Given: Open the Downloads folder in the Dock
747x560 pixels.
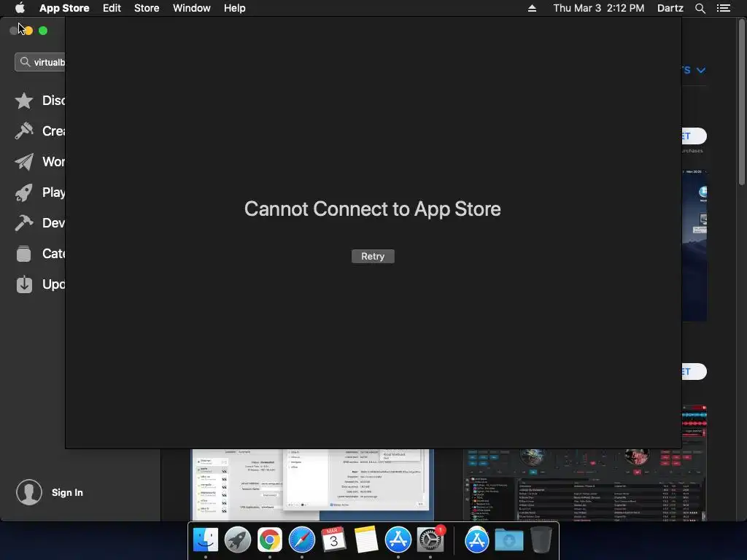Looking at the screenshot, I should (x=508, y=540).
